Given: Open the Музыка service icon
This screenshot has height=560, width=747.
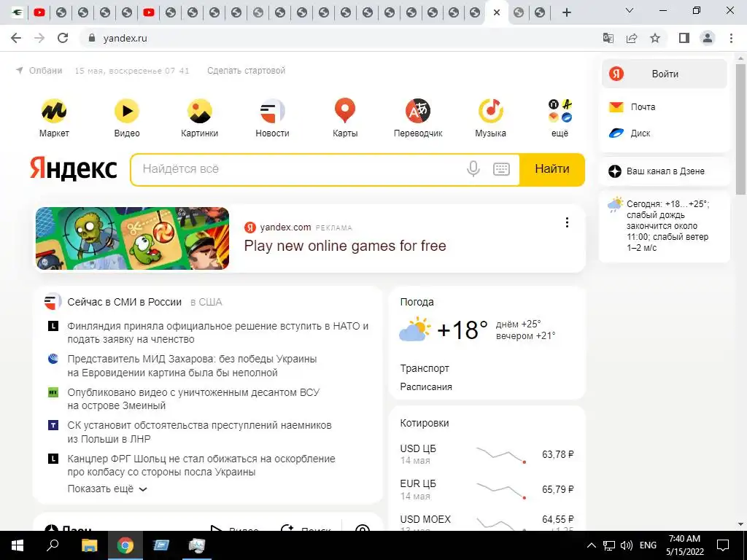Looking at the screenshot, I should point(491,111).
